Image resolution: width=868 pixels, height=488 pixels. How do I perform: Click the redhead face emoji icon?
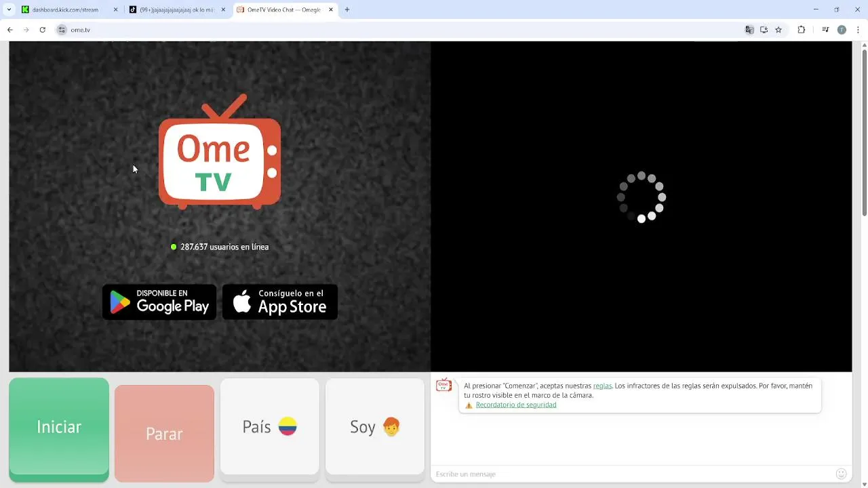pos(391,426)
